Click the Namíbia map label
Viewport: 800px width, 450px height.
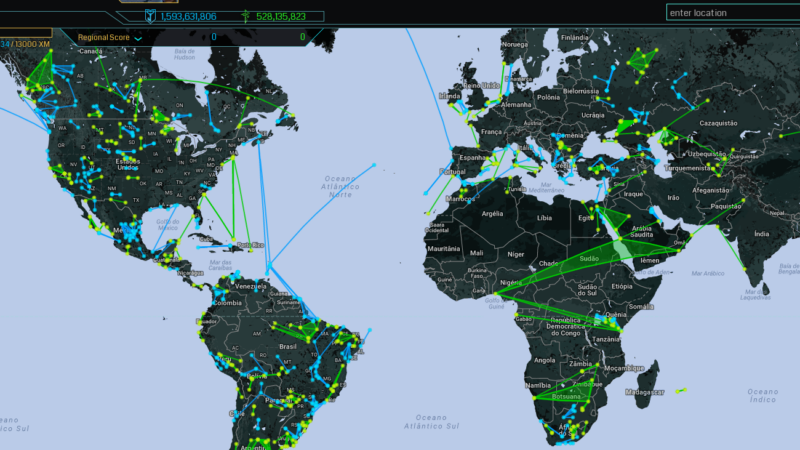[538, 385]
